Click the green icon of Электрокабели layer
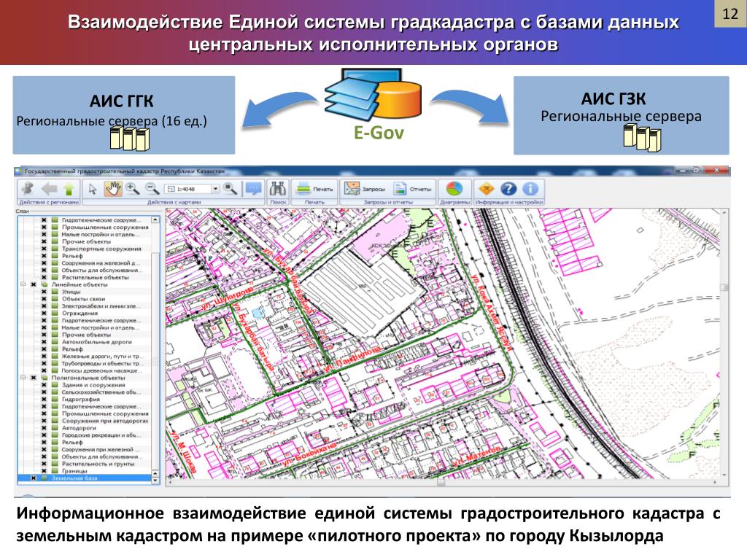The width and height of the screenshot is (747, 560). [55, 306]
